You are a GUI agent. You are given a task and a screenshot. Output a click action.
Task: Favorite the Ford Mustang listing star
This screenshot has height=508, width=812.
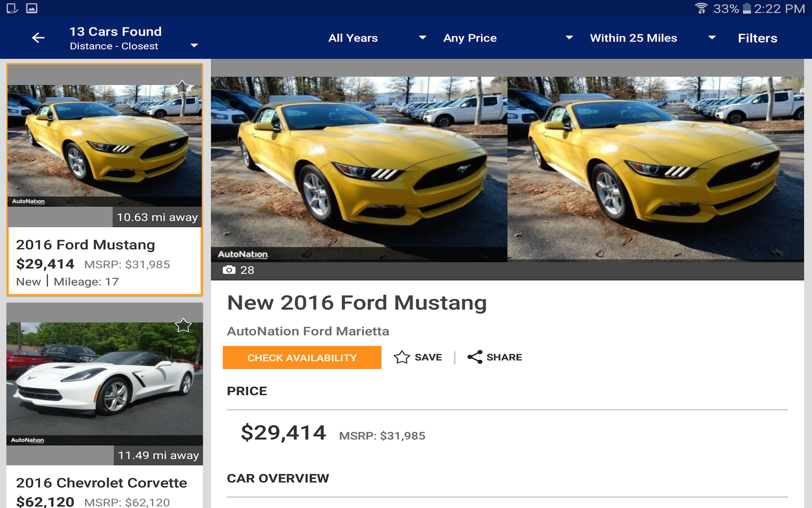182,87
